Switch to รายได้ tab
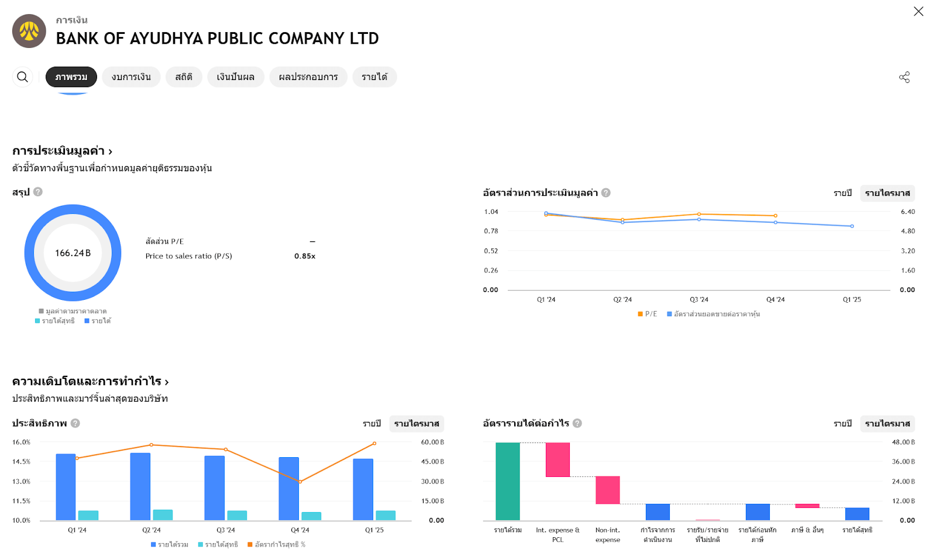 (x=374, y=77)
